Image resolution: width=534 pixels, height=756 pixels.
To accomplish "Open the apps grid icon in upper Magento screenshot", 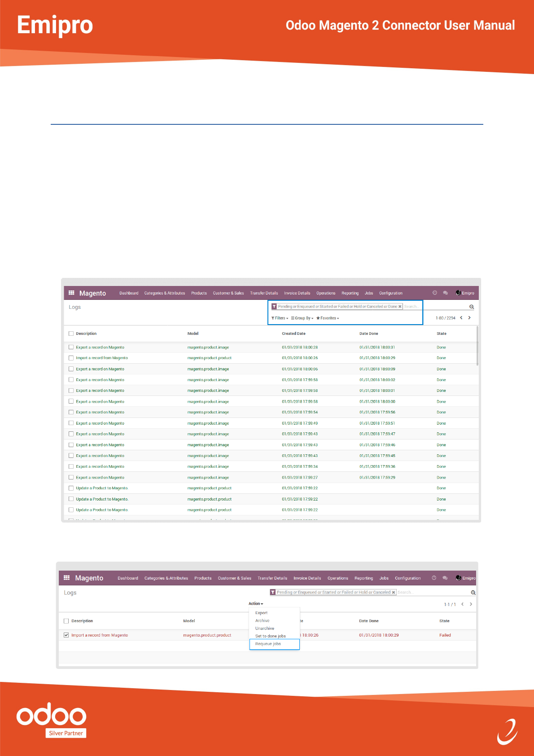I will pyautogui.click(x=71, y=293).
